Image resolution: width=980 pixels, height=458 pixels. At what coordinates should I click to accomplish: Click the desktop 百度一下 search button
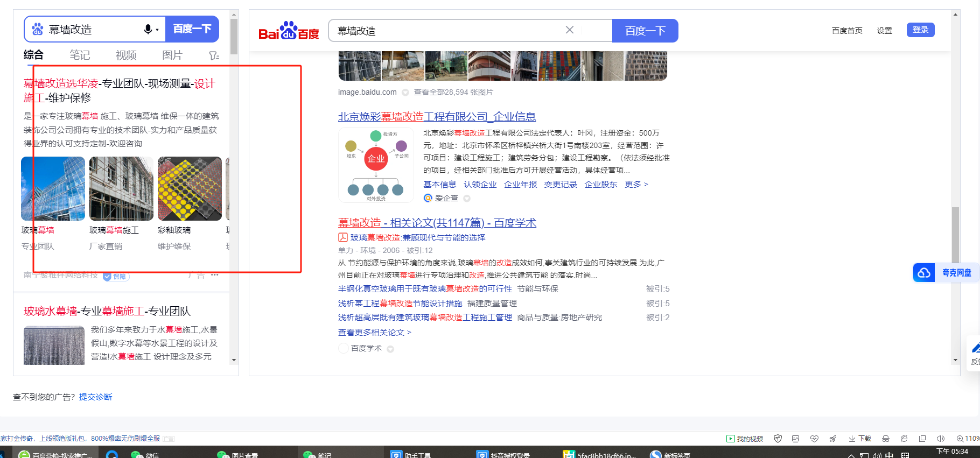coord(645,31)
